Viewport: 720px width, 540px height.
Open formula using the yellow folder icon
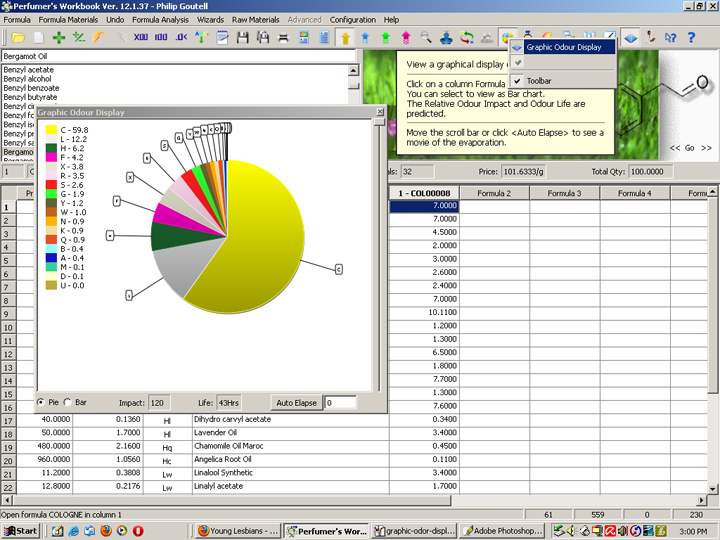[18, 38]
